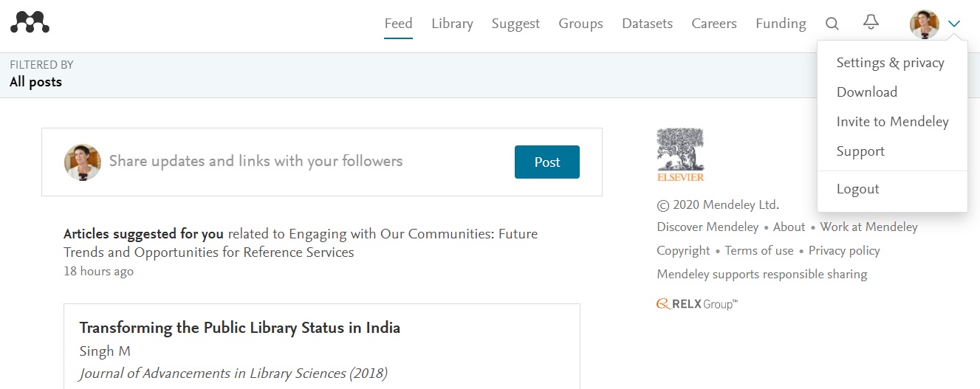Collapse the account menu chevron
Image resolution: width=980 pixels, height=389 pixels.
[x=954, y=24]
